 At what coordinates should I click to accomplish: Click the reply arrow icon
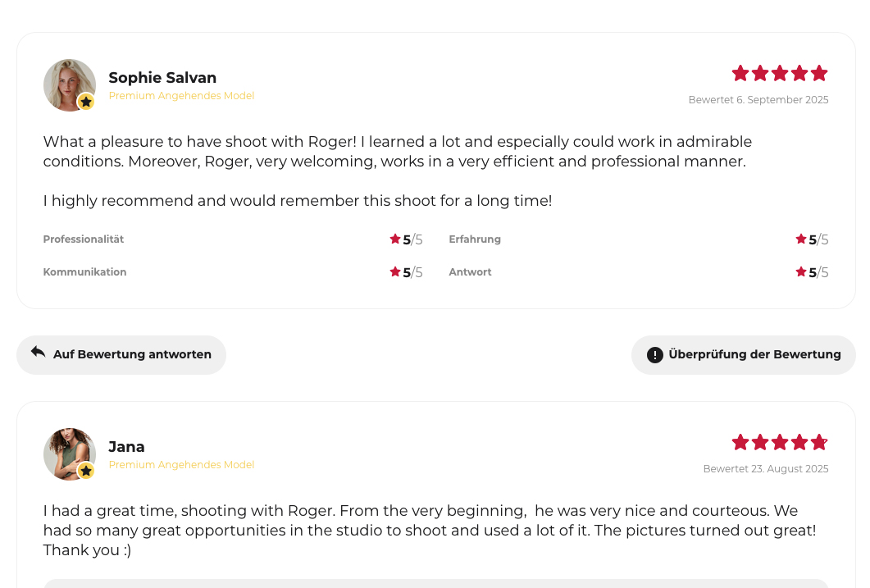38,352
